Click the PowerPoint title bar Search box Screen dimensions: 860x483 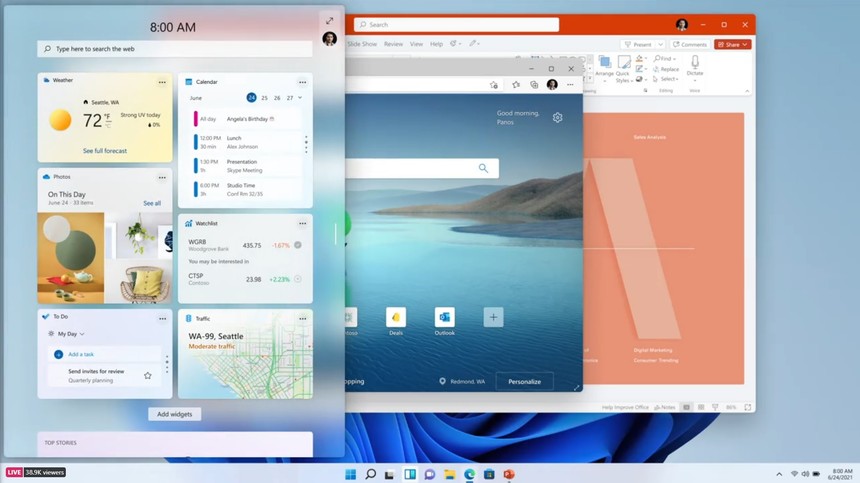[456, 25]
